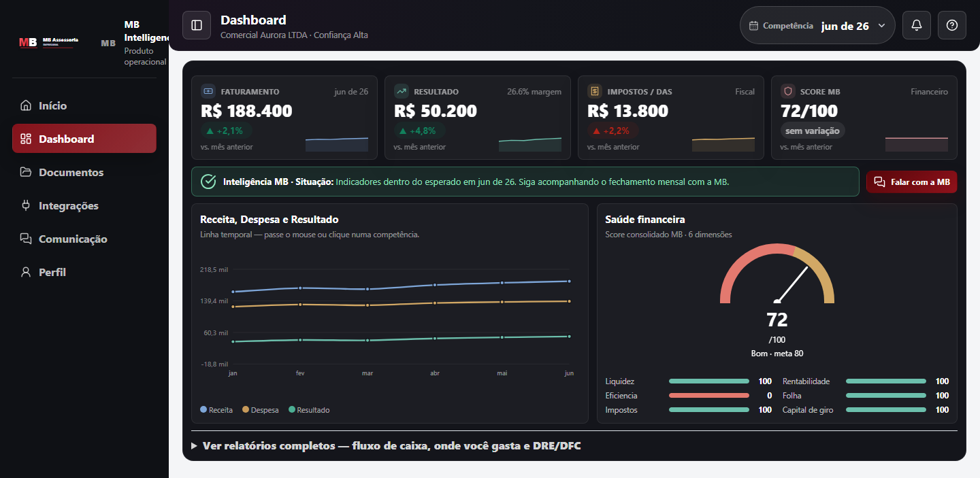
Task: Open Integrações menu item
Action: pos(84,205)
